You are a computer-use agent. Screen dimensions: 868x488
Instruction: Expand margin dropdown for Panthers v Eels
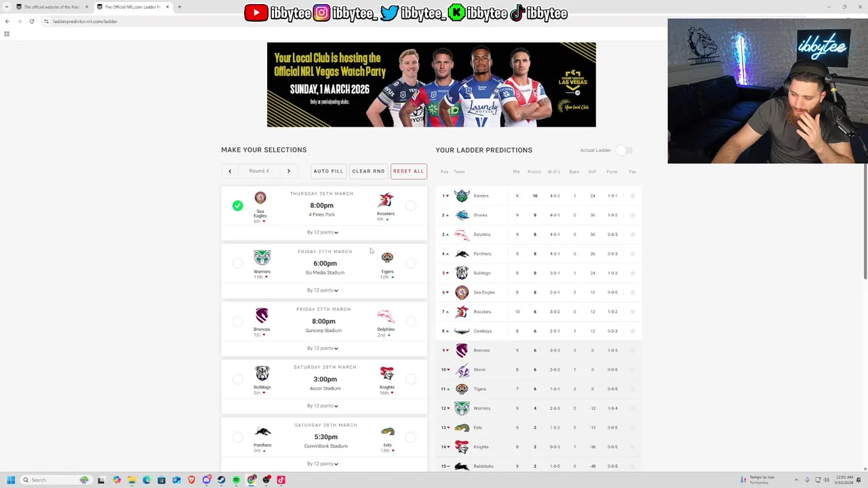tap(323, 464)
